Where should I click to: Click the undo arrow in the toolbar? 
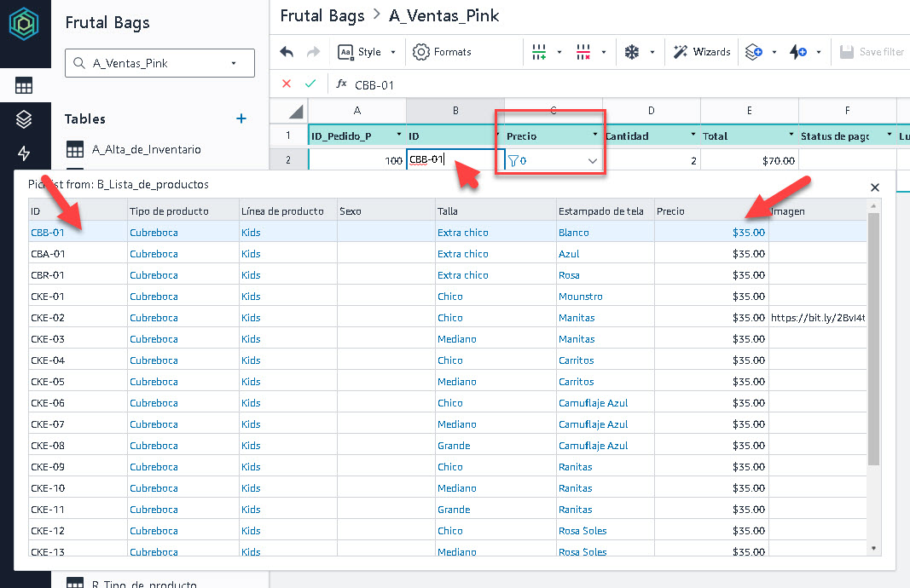287,52
